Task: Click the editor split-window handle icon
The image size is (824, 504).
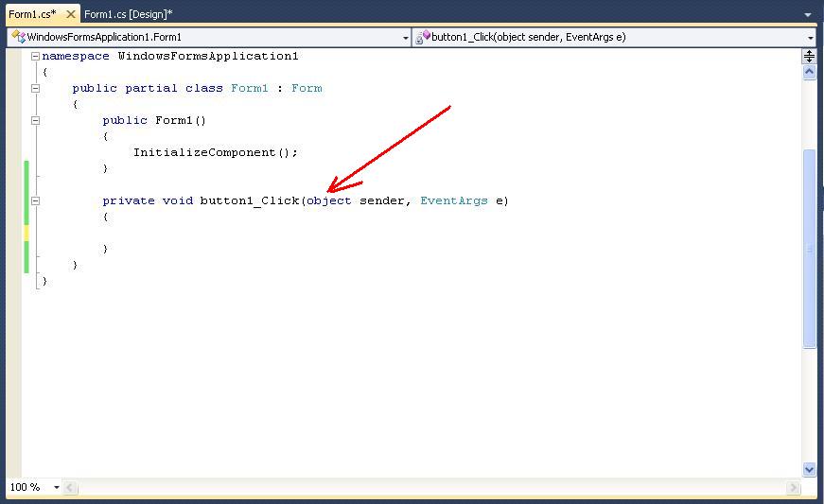Action: pos(809,56)
